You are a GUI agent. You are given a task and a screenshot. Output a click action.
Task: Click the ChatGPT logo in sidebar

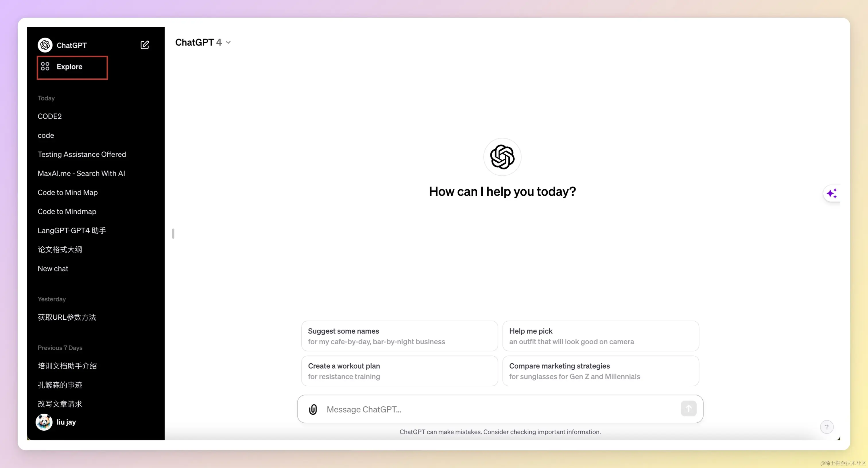tap(45, 45)
